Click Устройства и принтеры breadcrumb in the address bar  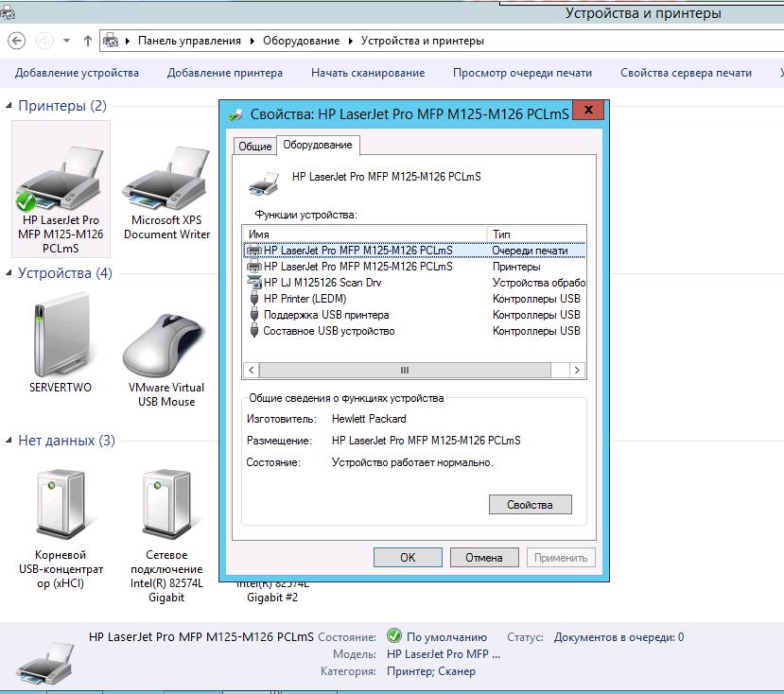click(423, 41)
